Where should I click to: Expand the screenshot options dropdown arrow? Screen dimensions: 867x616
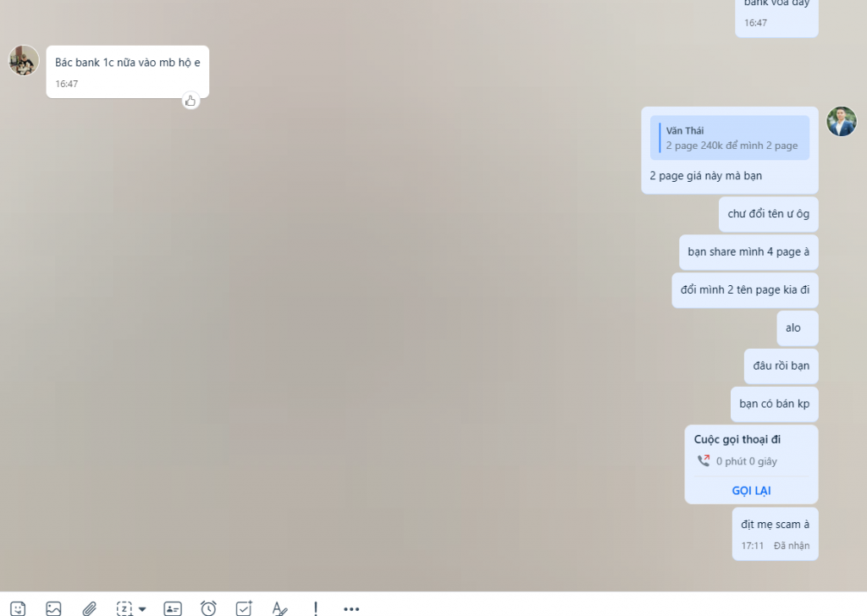click(x=142, y=608)
